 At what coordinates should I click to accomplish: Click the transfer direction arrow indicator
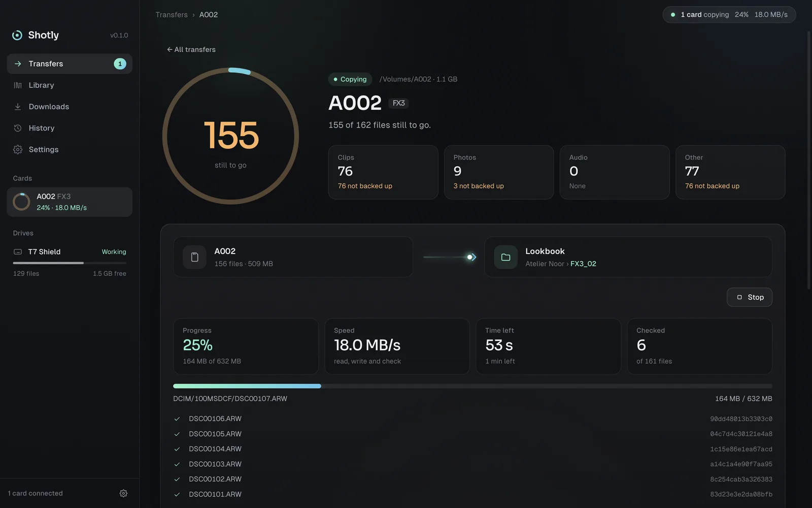pyautogui.click(x=450, y=257)
